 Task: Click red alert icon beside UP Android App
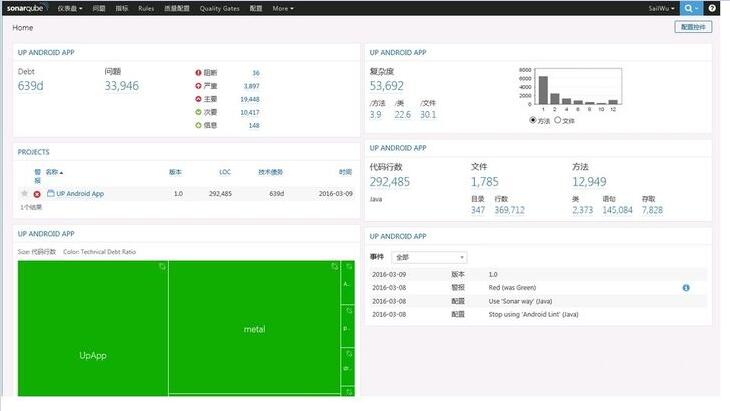click(37, 194)
